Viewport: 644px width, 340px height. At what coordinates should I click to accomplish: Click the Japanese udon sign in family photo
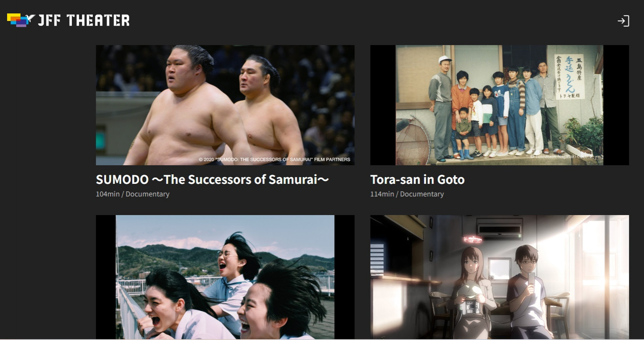coord(569,77)
